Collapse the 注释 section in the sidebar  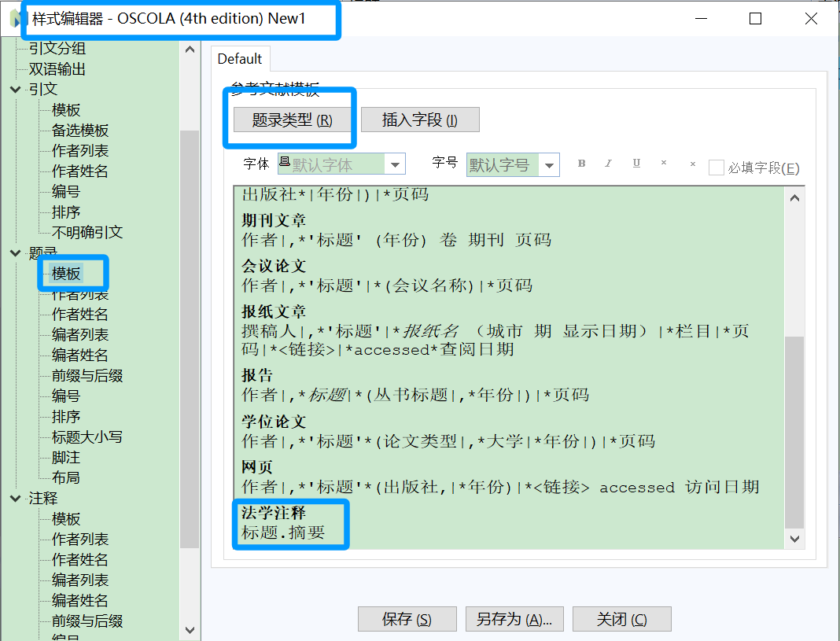pyautogui.click(x=17, y=498)
